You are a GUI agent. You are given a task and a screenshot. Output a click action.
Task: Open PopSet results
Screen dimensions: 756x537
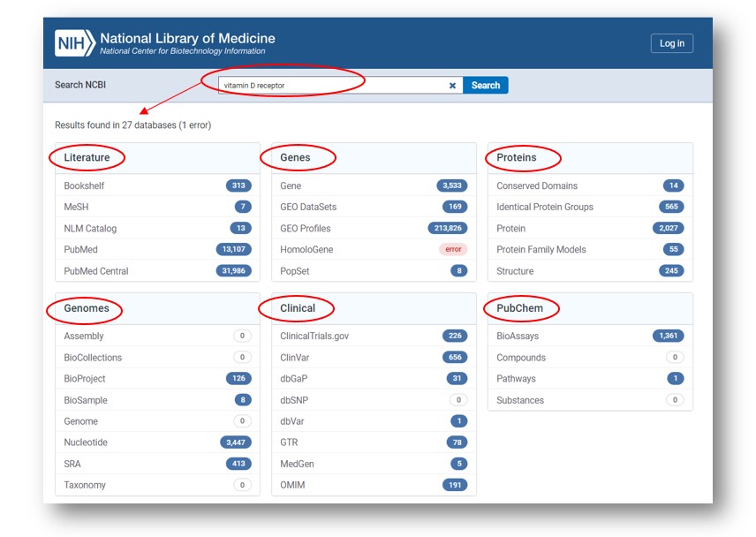[x=374, y=271]
